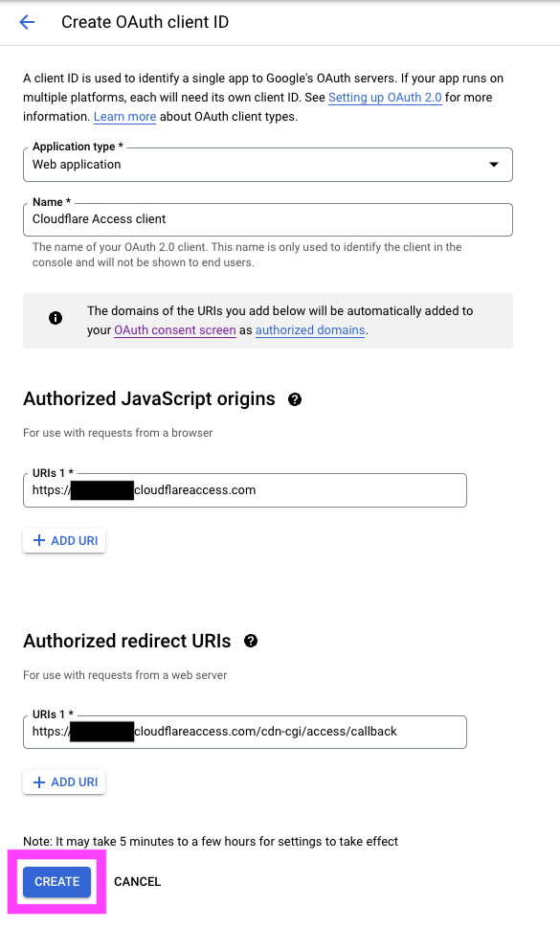Open the OAuth consent screen link
This screenshot has height=928, width=560.
click(x=175, y=330)
